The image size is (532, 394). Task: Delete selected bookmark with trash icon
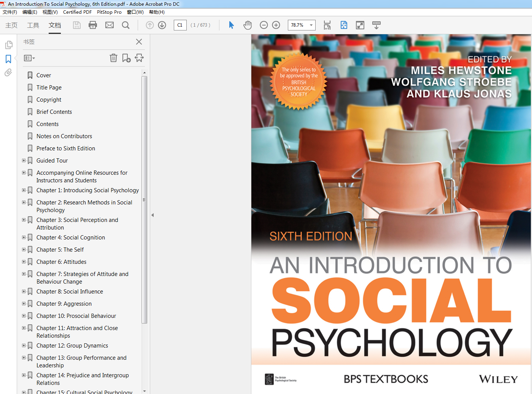(x=113, y=58)
